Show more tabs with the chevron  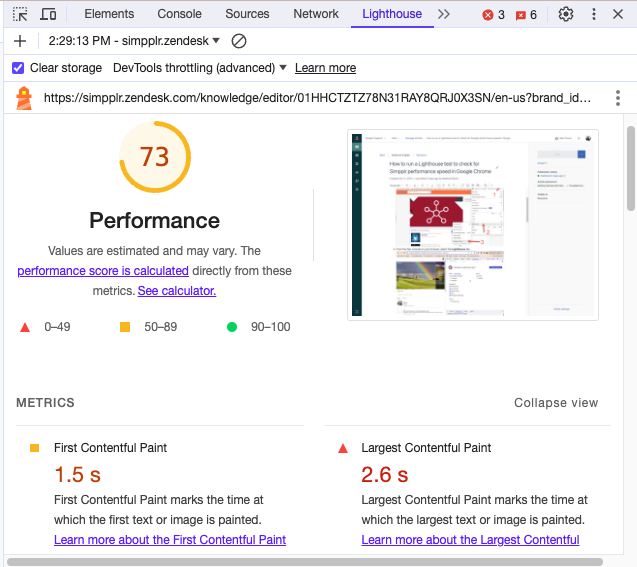coord(444,14)
